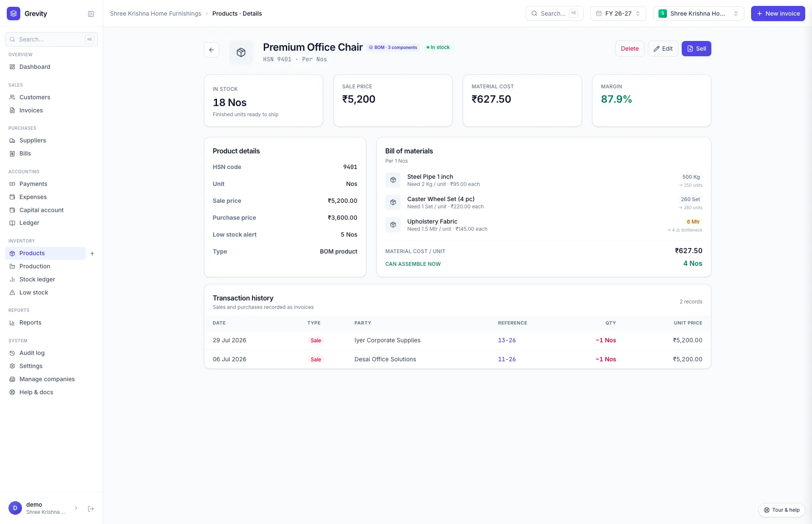Open Expenses page

pos(51,197)
